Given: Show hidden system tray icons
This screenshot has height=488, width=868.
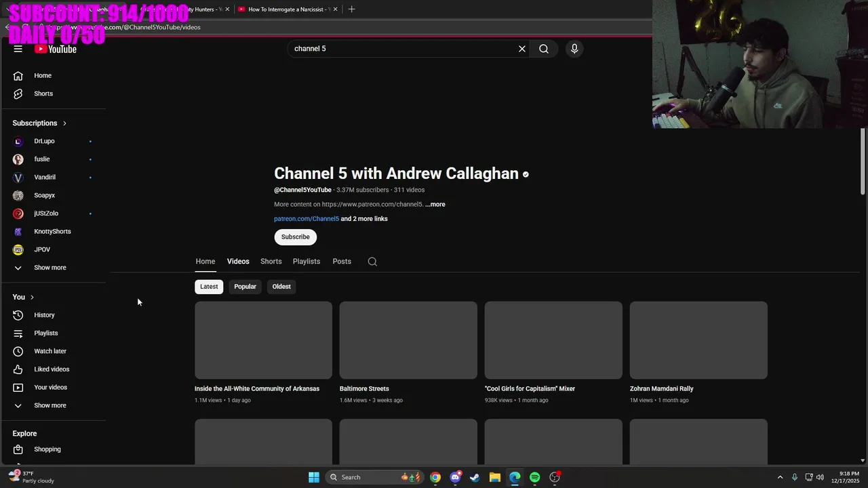Looking at the screenshot, I should point(780,477).
